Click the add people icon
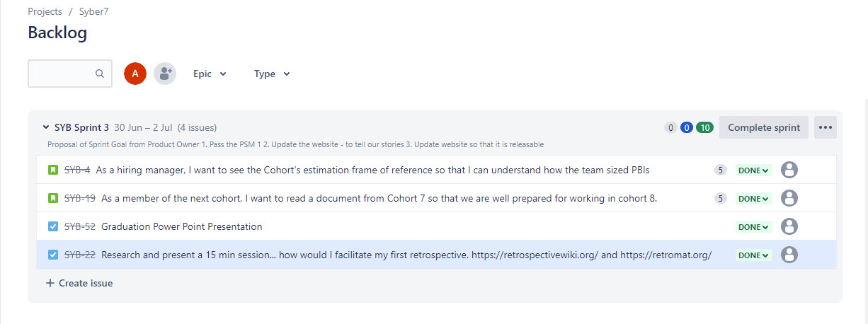Screen dimensions: 868x324 [x=165, y=74]
